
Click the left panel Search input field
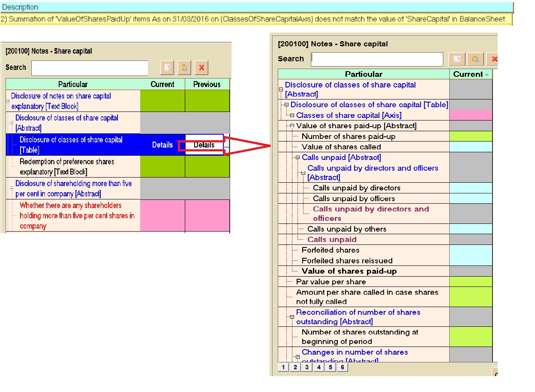point(90,68)
